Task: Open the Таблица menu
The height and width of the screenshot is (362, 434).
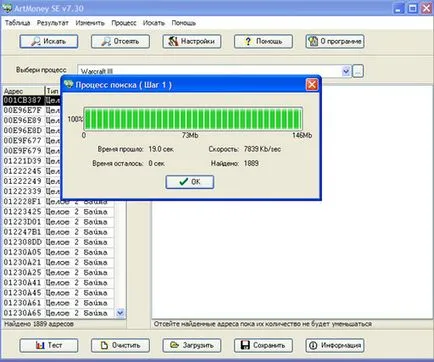Action: pyautogui.click(x=17, y=23)
